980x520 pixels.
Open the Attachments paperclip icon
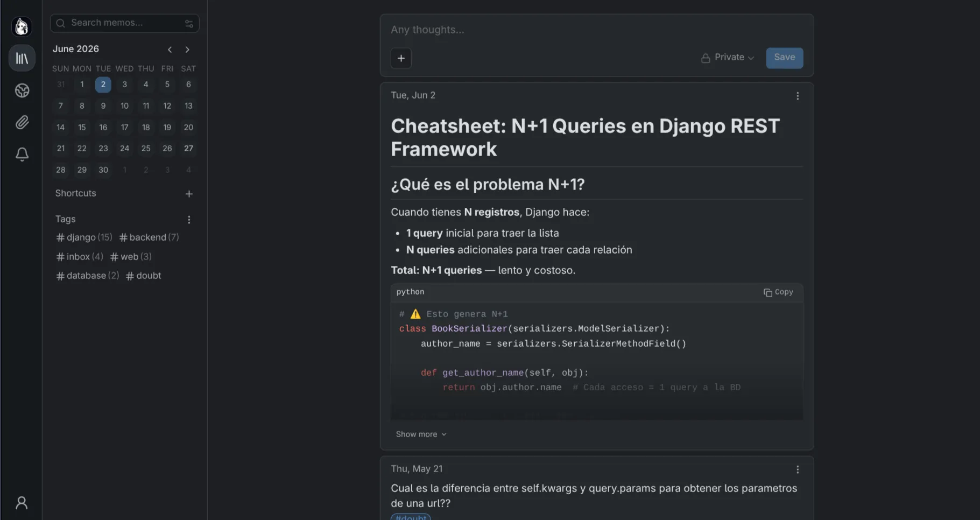[22, 122]
